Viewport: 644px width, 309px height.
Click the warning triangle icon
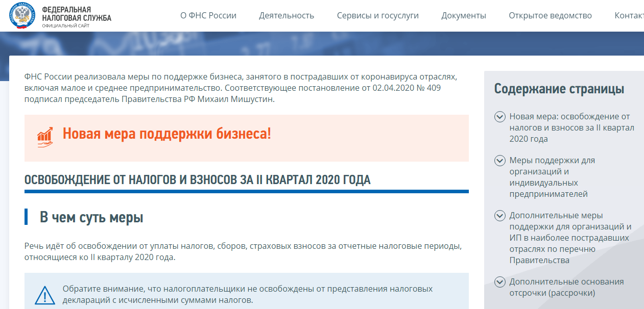pos(44,295)
